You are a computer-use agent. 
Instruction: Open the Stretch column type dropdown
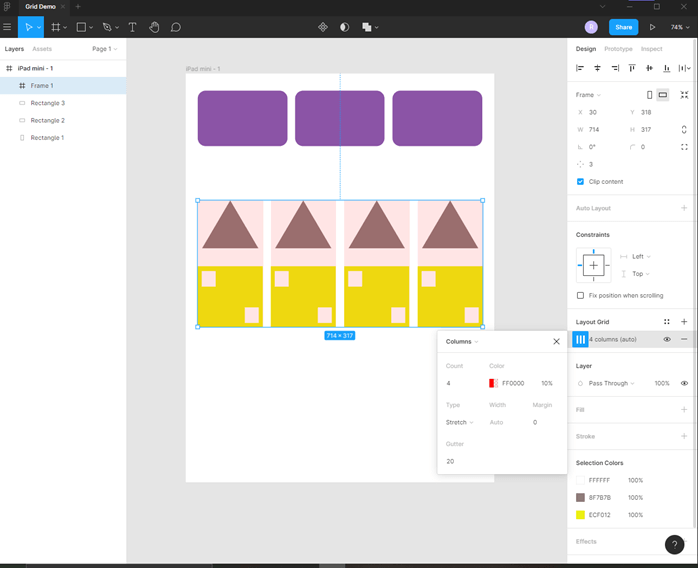pos(459,422)
